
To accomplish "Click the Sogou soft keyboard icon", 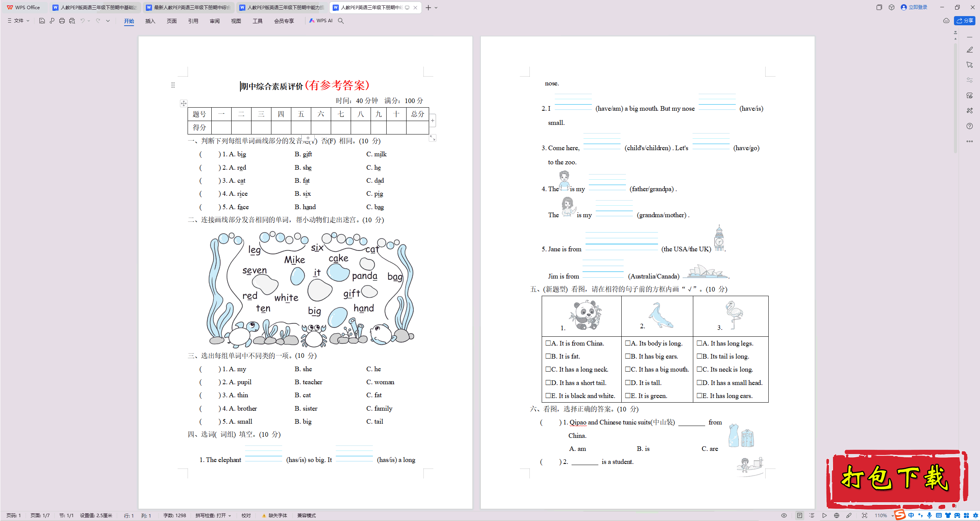I will [x=939, y=516].
